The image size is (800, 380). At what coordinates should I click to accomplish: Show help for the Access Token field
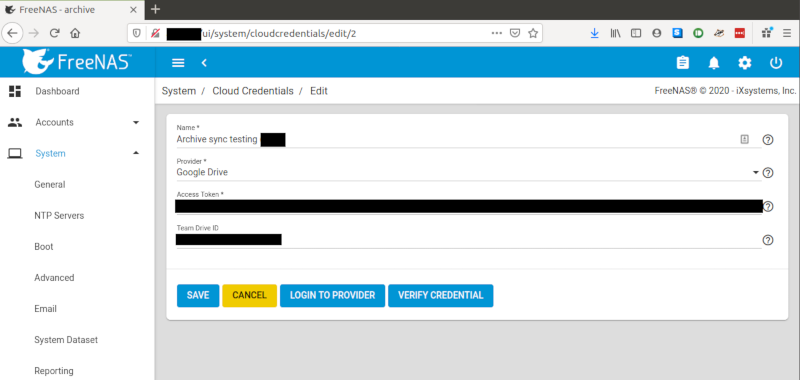coord(768,207)
